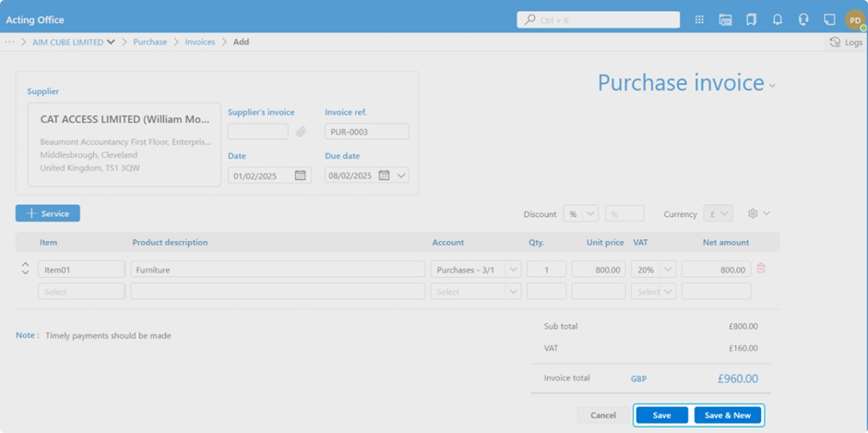Open the Currency £ dropdown

coord(724,214)
